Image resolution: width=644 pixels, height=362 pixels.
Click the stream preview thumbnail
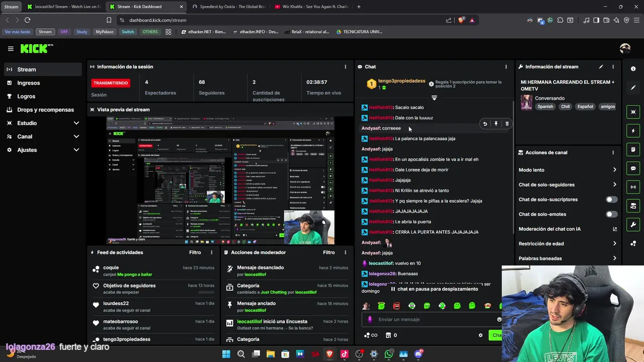click(220, 180)
